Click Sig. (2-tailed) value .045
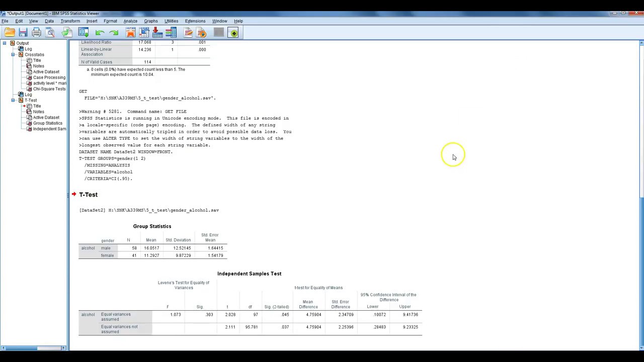This screenshot has width=644, height=362. pos(285,315)
